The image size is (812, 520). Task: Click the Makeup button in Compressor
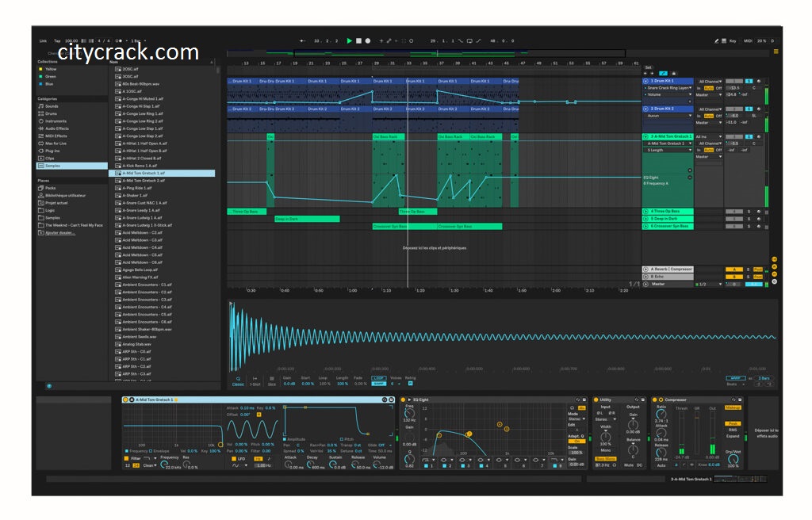733,407
